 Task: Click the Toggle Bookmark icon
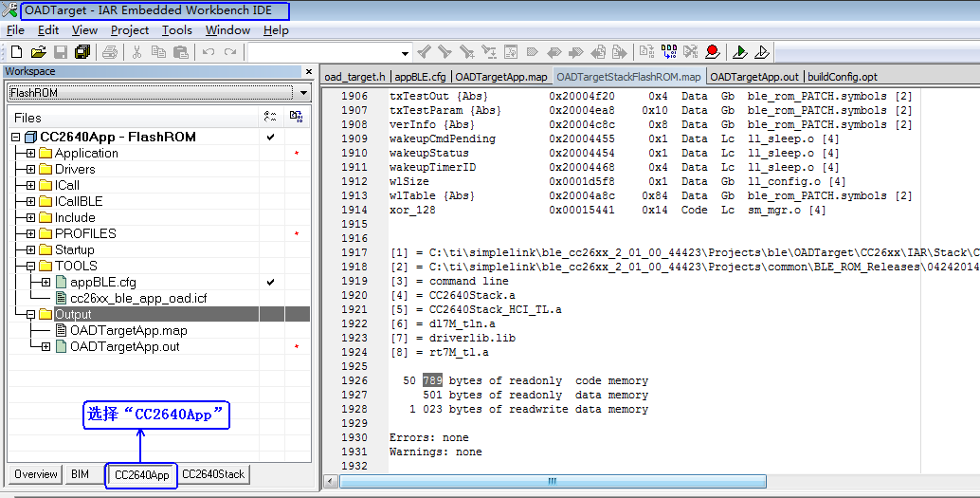point(533,52)
